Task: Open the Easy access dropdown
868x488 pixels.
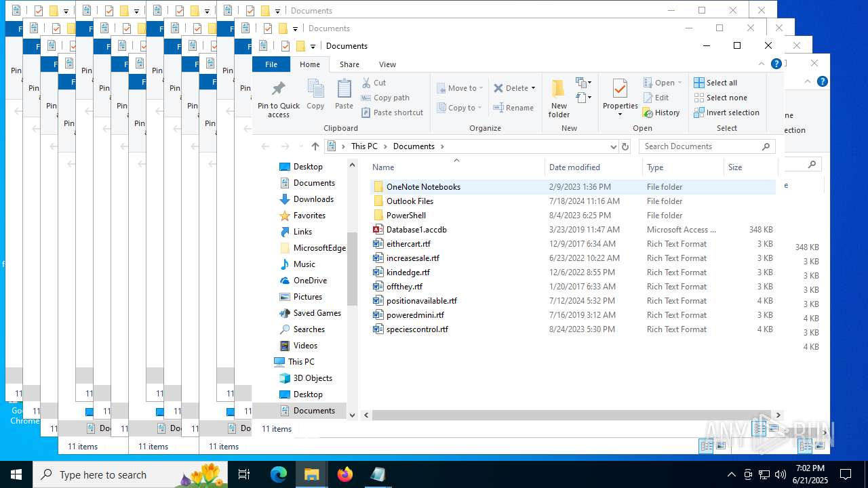Action: (583, 98)
